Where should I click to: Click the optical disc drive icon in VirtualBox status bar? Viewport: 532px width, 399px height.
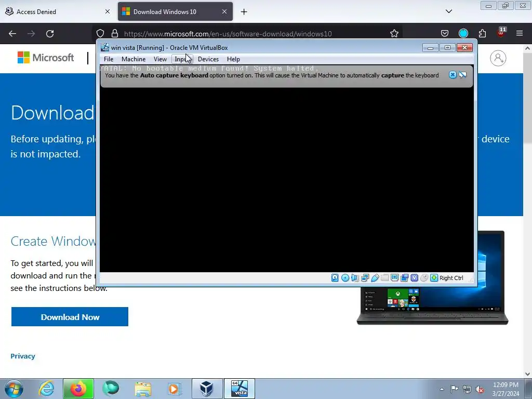(345, 278)
